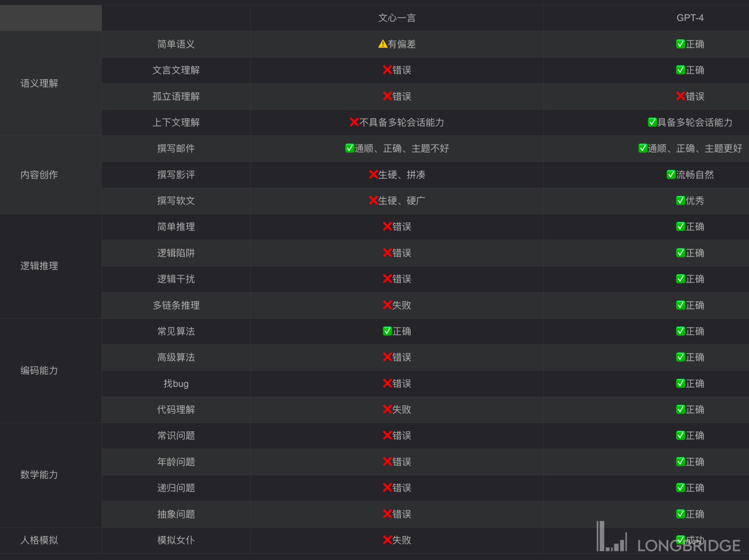Click the 编码能力 category cell
This screenshot has width=749, height=560.
pos(39,371)
